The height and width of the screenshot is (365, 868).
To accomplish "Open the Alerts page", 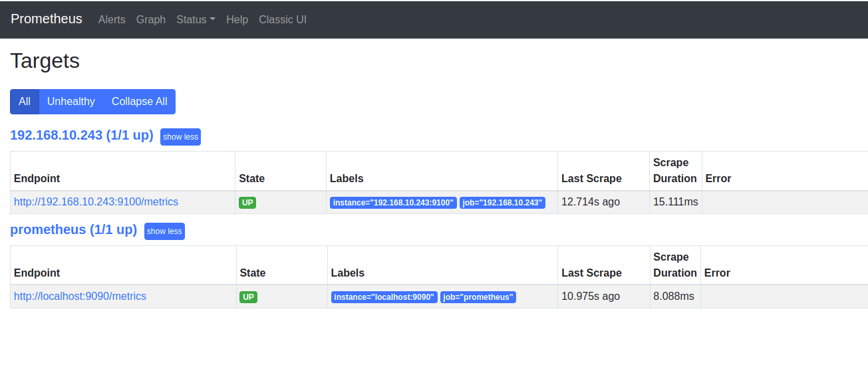I will [112, 19].
